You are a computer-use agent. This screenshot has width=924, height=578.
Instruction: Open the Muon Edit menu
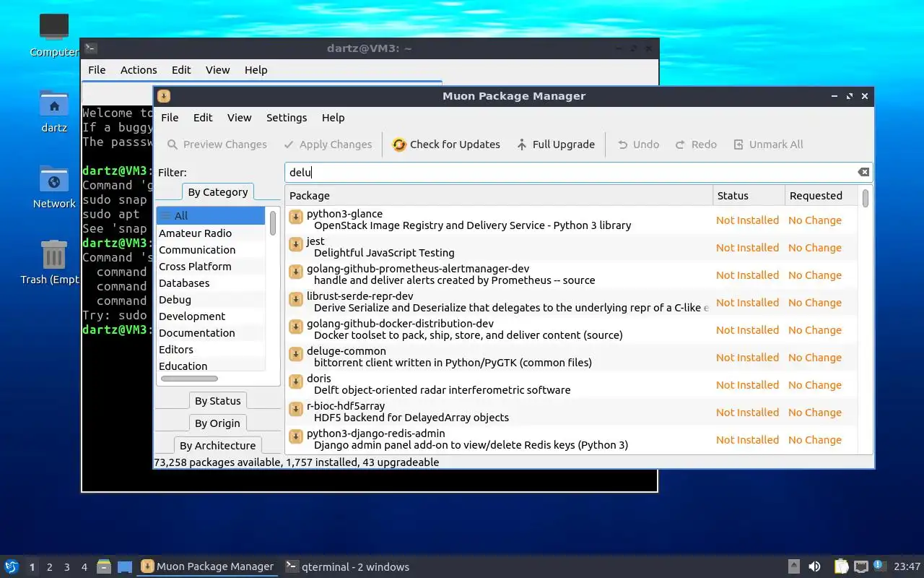point(203,118)
